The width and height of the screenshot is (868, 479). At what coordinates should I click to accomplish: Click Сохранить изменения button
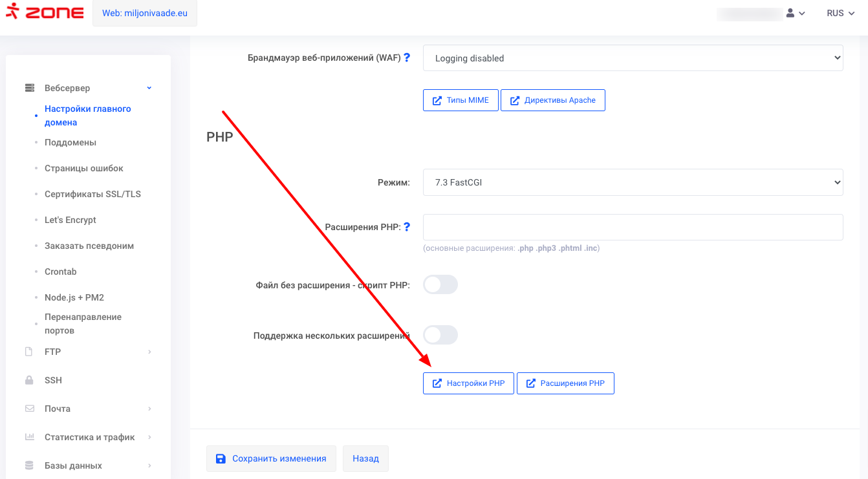[x=271, y=458]
